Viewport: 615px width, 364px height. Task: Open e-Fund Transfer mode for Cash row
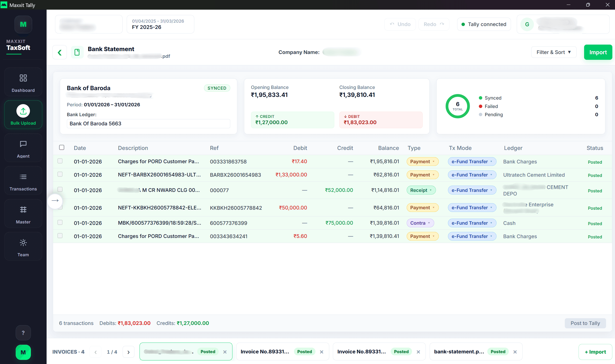click(472, 223)
